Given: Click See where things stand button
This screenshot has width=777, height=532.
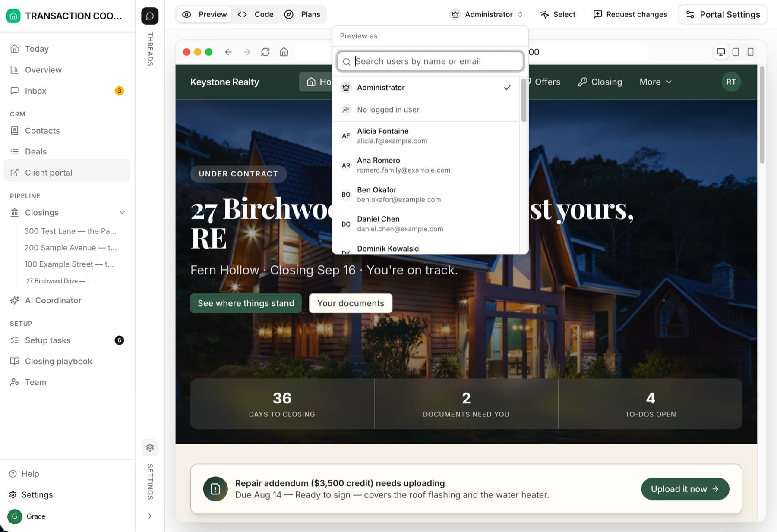Looking at the screenshot, I should (x=246, y=303).
